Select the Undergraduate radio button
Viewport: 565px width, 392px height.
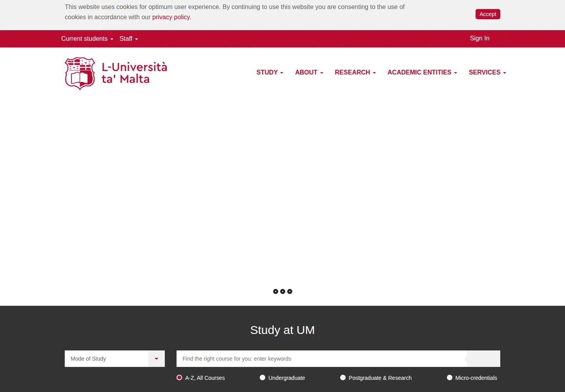(x=262, y=377)
